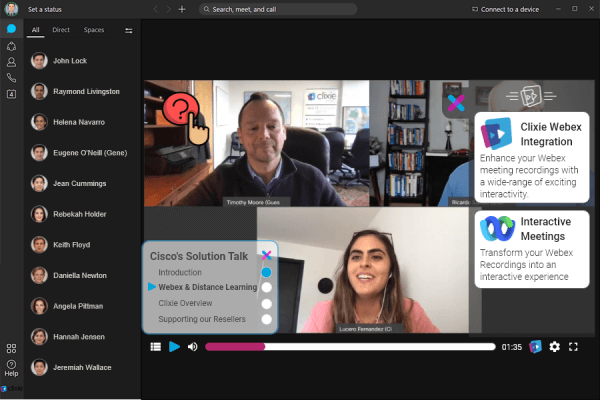600x400 pixels.
Task: Open chat with Hannah Jensen
Action: [82, 337]
